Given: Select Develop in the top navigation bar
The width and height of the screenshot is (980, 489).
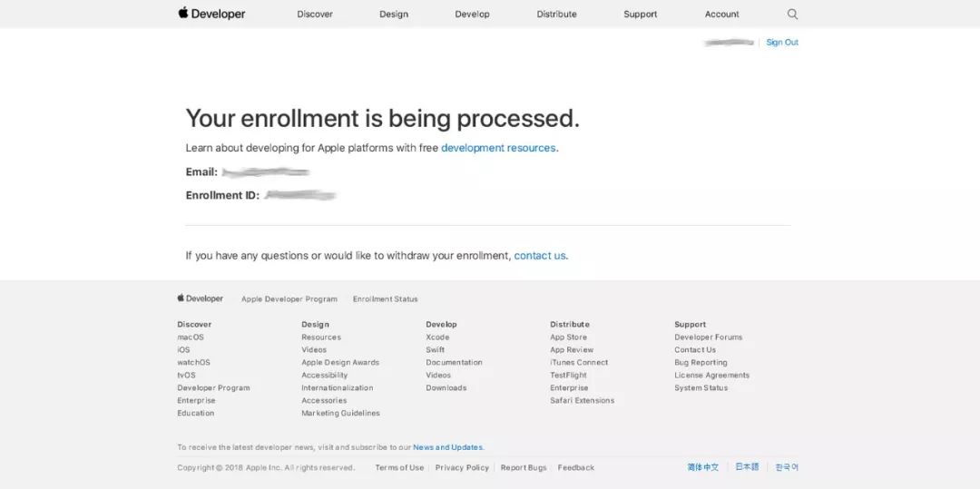Looking at the screenshot, I should pyautogui.click(x=472, y=15).
